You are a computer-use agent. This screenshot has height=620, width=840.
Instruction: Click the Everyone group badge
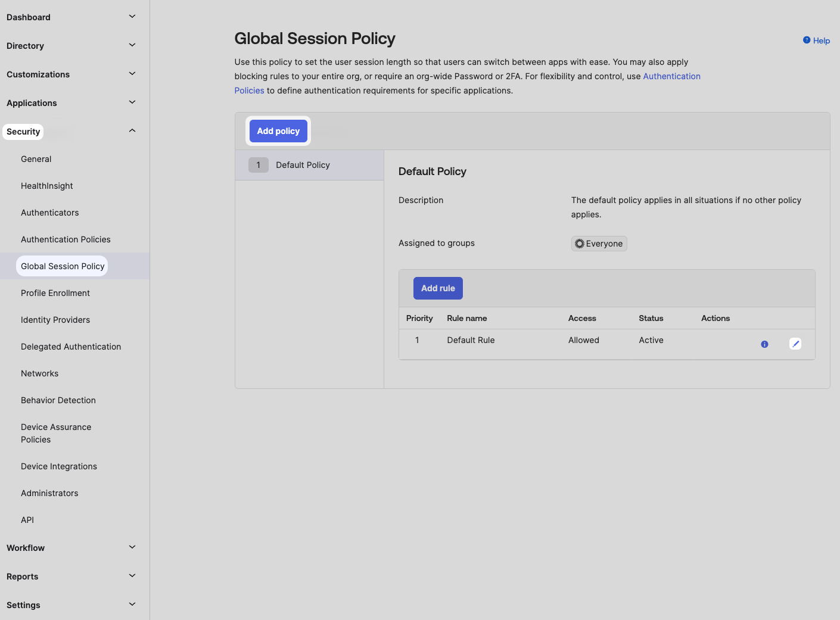click(x=599, y=244)
